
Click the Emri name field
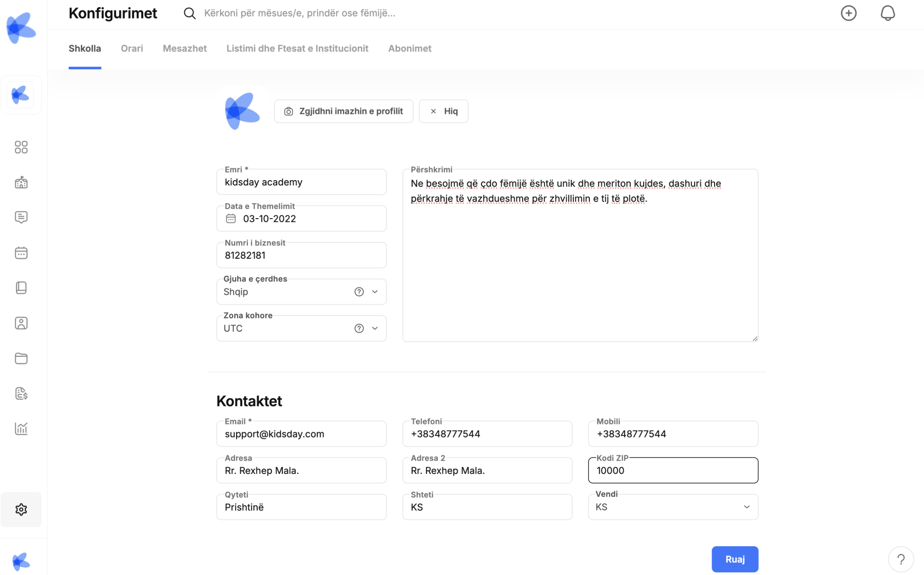click(x=301, y=182)
